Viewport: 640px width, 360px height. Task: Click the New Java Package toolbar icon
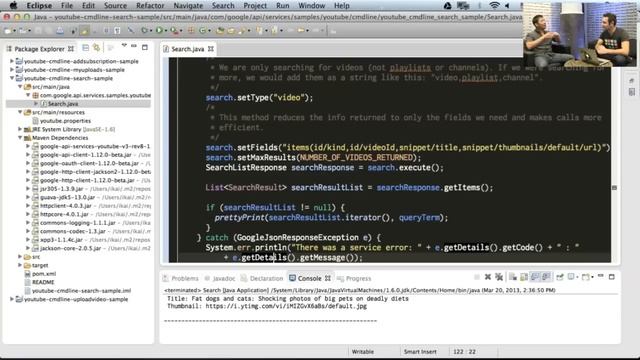[191, 30]
